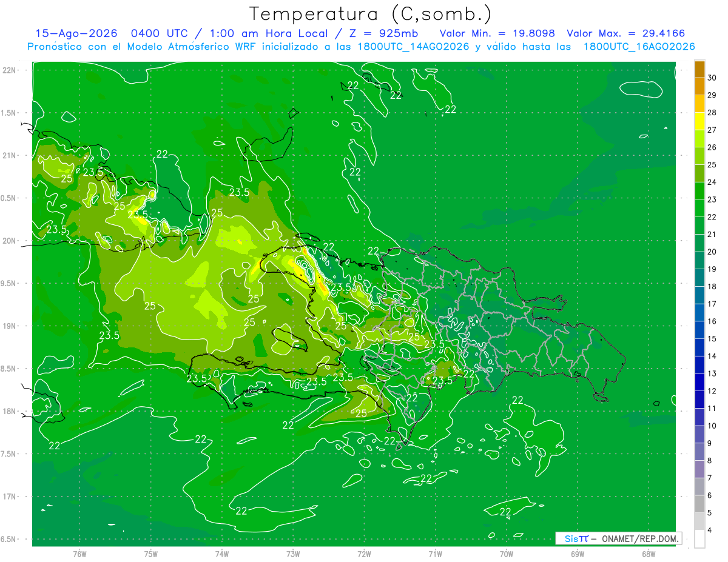The image size is (728, 562).
Task: Click purple scale swatch between 8 and 9
Action: (699, 452)
